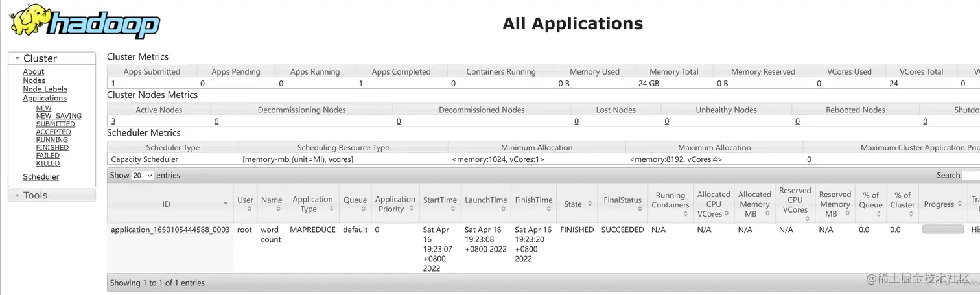980x295 pixels.
Task: Open the Active Nodes count link 3
Action: (x=113, y=121)
